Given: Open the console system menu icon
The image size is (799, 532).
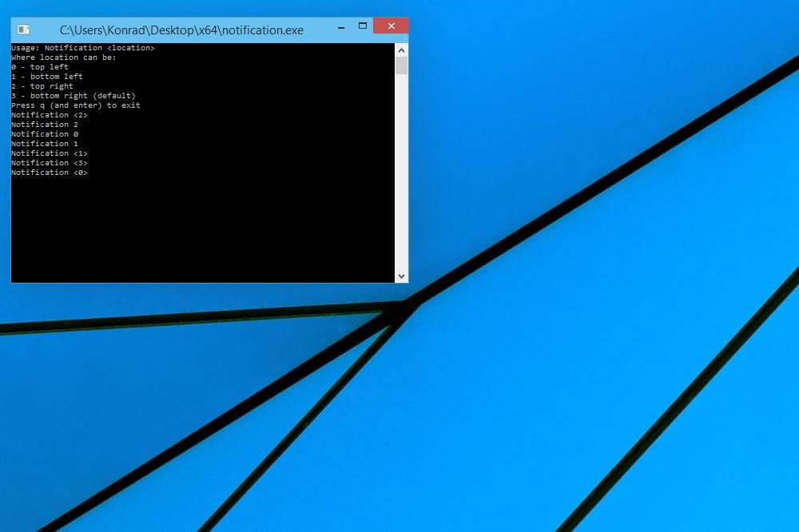Looking at the screenshot, I should [x=23, y=30].
